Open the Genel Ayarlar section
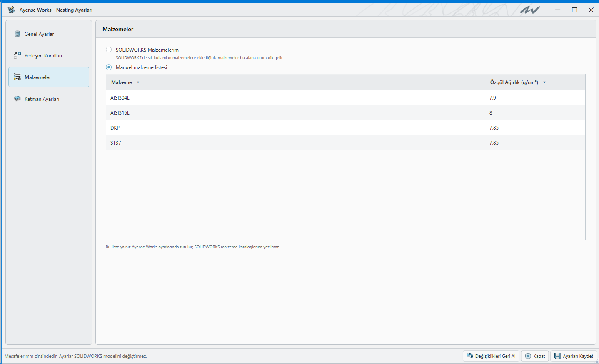Screen dimensions: 599x364 (49, 34)
